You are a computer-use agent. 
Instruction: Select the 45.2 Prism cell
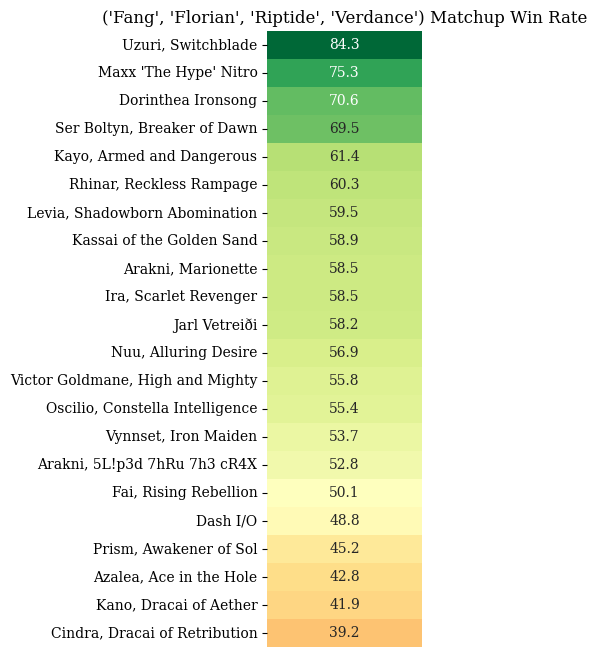(344, 549)
